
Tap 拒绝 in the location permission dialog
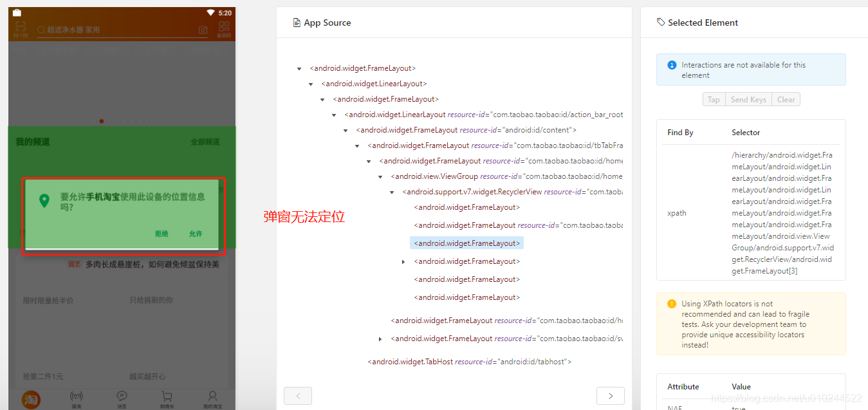pyautogui.click(x=162, y=234)
